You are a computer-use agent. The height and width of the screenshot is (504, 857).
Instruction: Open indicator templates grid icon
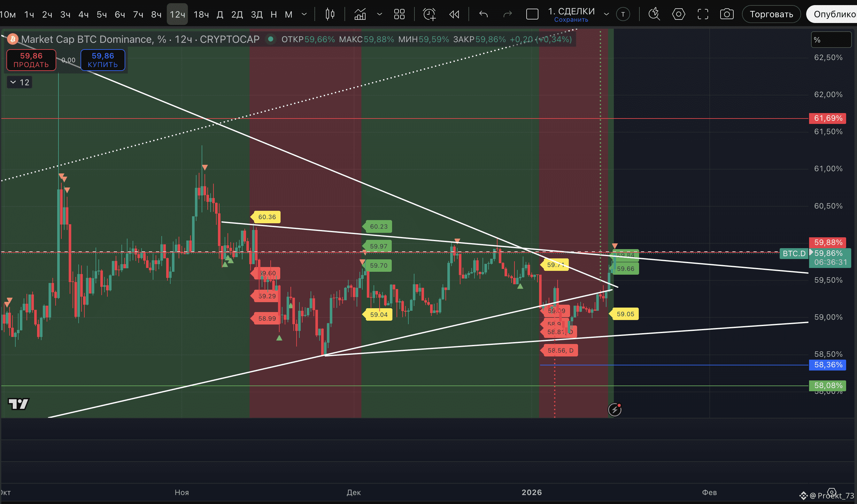[x=399, y=14]
